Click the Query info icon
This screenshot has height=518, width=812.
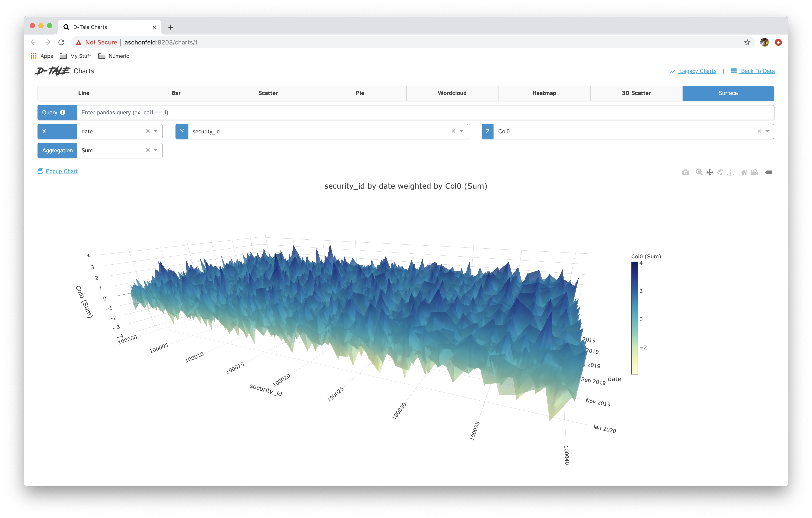pyautogui.click(x=63, y=112)
